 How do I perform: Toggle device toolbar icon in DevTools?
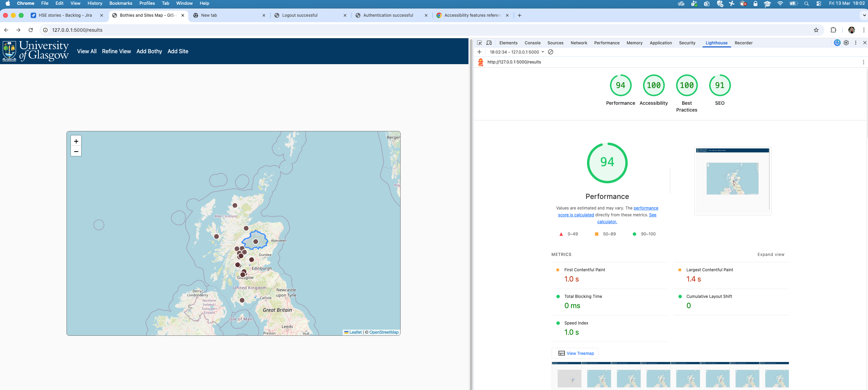[489, 43]
